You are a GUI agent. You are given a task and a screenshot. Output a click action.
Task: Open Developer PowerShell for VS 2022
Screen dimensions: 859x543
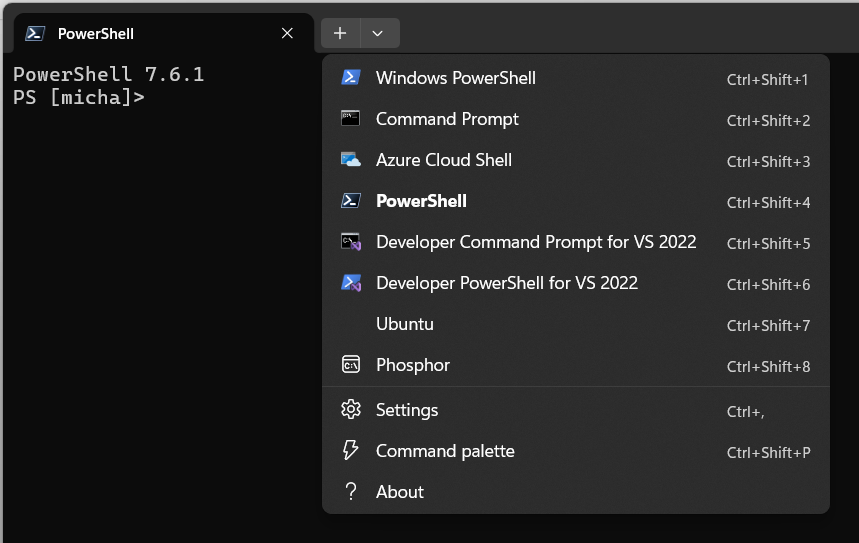click(x=576, y=283)
